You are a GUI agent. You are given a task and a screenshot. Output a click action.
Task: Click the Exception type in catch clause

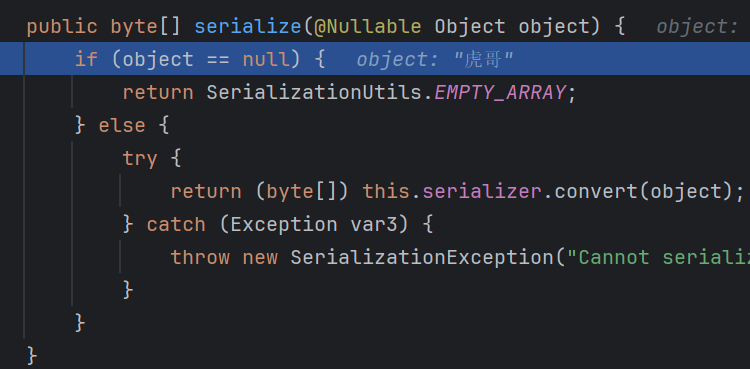(284, 224)
